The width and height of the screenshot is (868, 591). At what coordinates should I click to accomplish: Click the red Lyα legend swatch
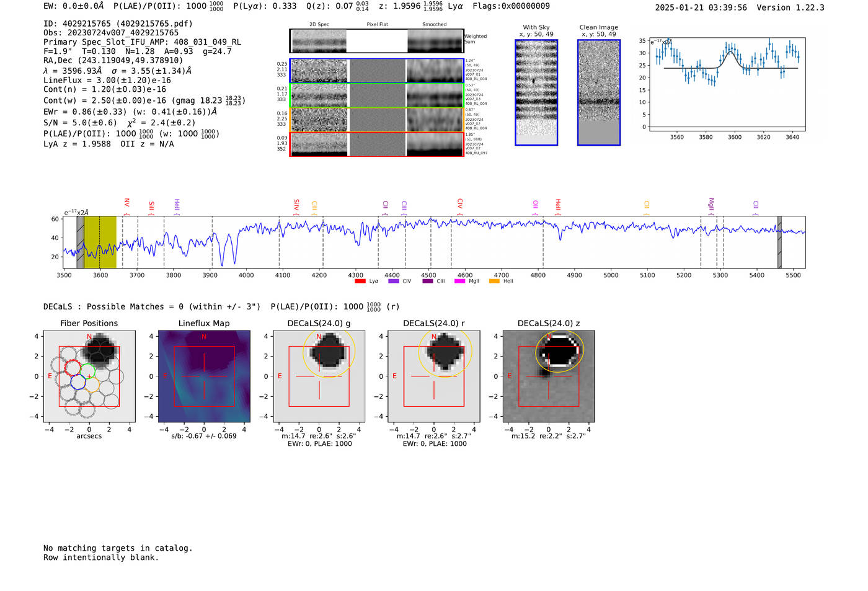(x=360, y=282)
